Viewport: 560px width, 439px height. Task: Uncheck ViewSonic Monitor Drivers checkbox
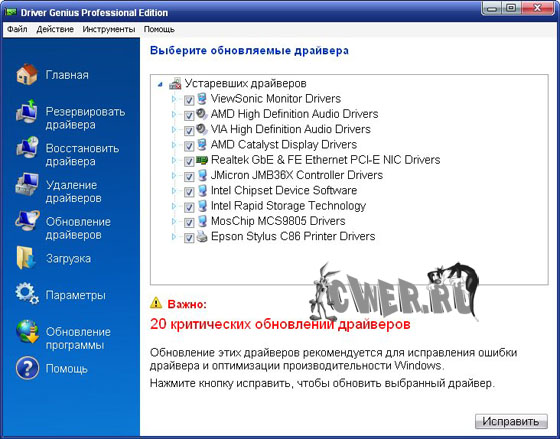click(189, 100)
